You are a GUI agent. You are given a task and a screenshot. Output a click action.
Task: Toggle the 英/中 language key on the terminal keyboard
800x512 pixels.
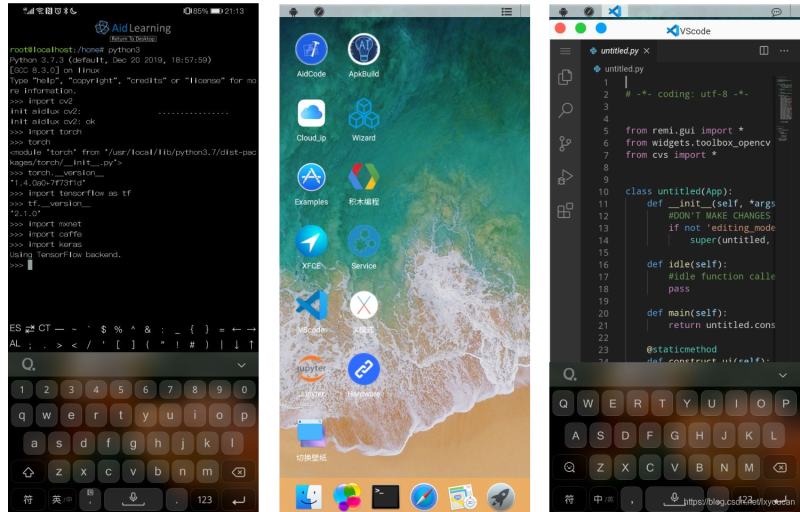62,499
